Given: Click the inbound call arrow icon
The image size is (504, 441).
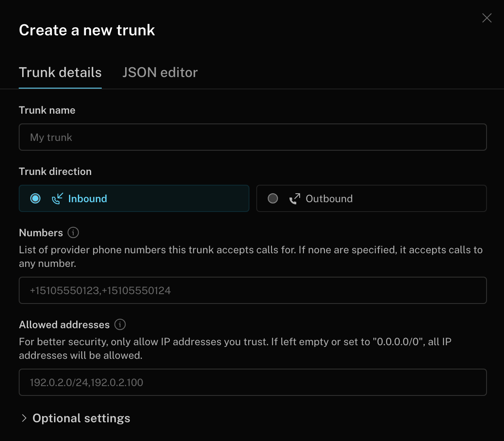Looking at the screenshot, I should click(x=57, y=198).
